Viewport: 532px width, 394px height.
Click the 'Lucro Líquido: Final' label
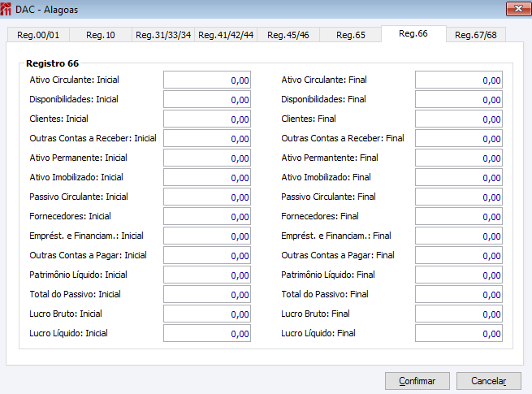[x=318, y=333]
